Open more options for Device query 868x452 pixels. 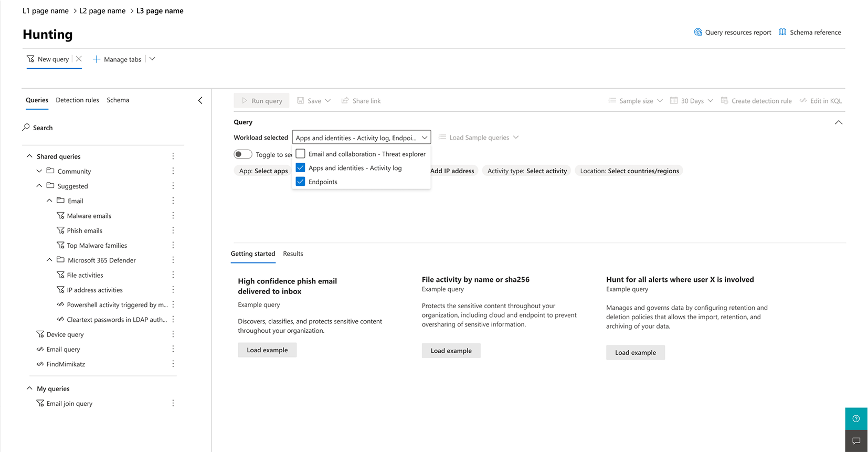pyautogui.click(x=173, y=334)
